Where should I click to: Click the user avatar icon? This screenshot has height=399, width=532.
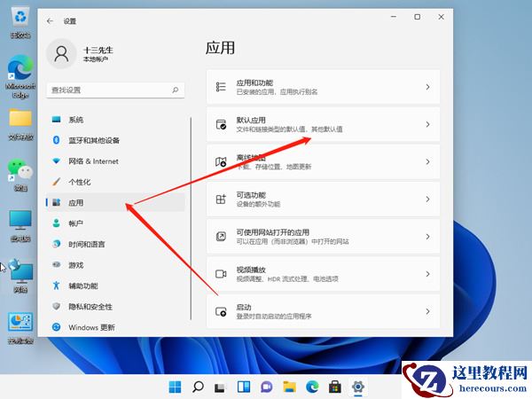[61, 53]
